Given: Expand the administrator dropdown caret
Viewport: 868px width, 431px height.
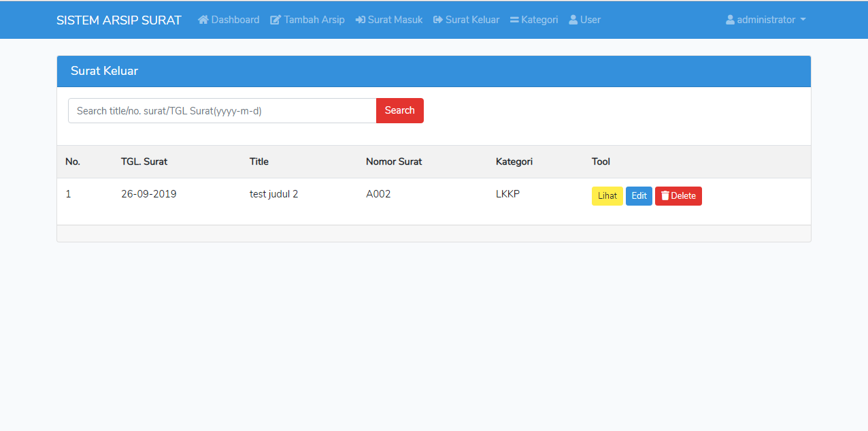Looking at the screenshot, I should (x=803, y=20).
